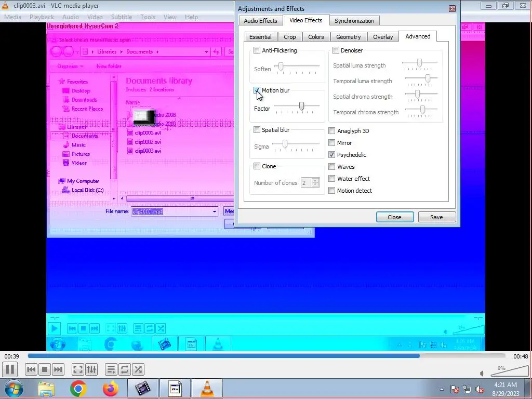Open Windows Start menu
The image size is (532, 399).
point(14,389)
